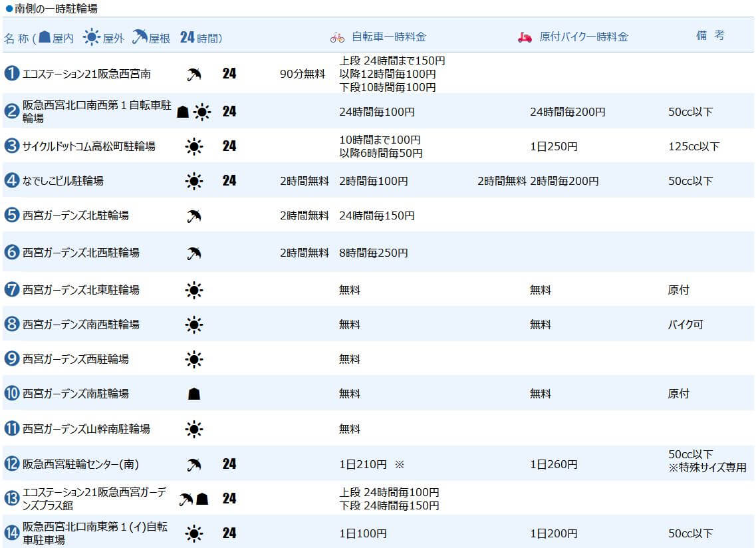Click the bicycle fee 24時間毎100円 in row 2
The height and width of the screenshot is (548, 756).
376,112
